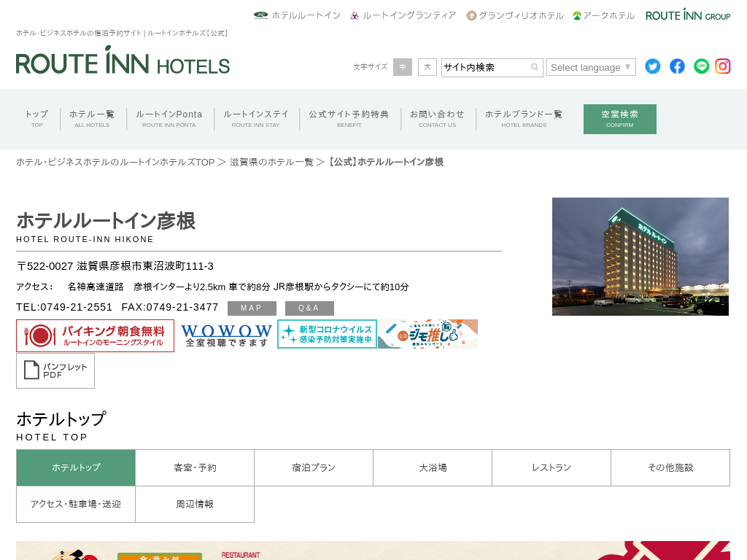The image size is (747, 560).
Task: Click the search magnifier icon
Action: [535, 67]
